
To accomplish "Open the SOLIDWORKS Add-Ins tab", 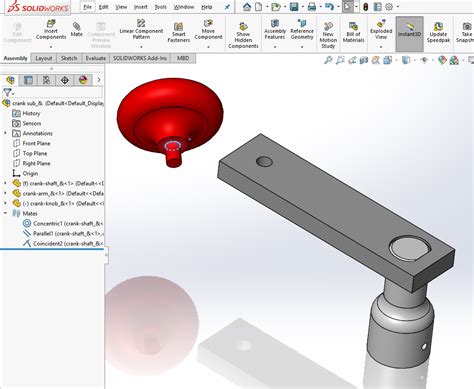I will pos(140,58).
